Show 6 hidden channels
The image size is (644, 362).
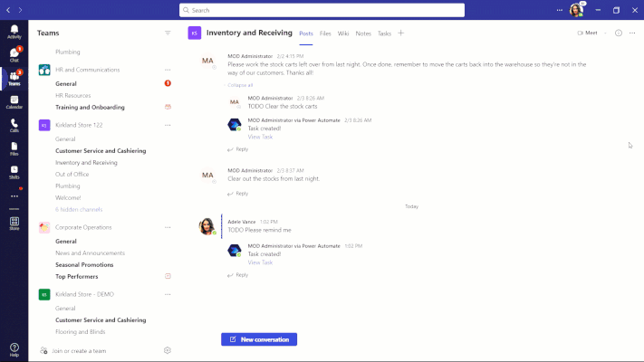(79, 209)
